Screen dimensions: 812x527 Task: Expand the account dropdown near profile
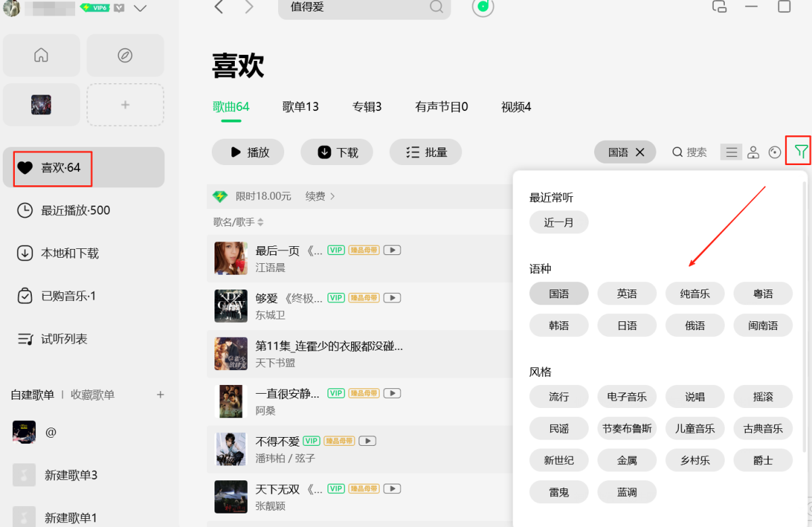pos(139,9)
